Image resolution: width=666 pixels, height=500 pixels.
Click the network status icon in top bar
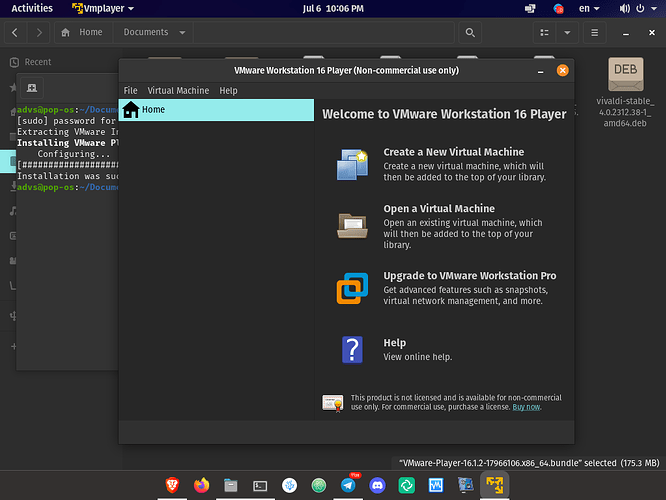pyautogui.click(x=530, y=8)
